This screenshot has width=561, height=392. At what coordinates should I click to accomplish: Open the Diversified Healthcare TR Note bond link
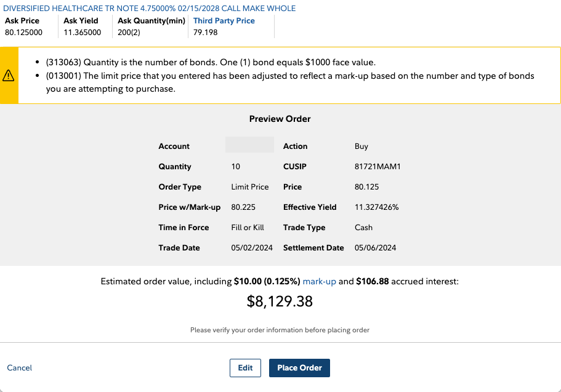tap(149, 8)
